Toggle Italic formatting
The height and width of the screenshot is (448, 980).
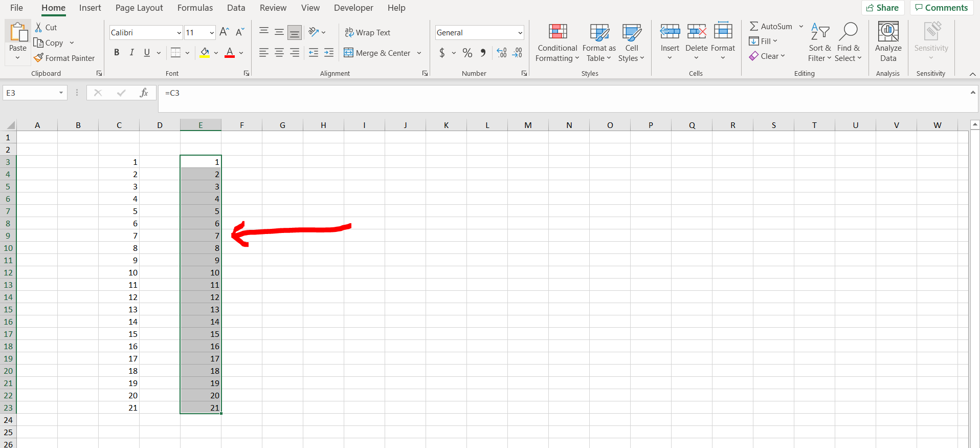coord(132,53)
